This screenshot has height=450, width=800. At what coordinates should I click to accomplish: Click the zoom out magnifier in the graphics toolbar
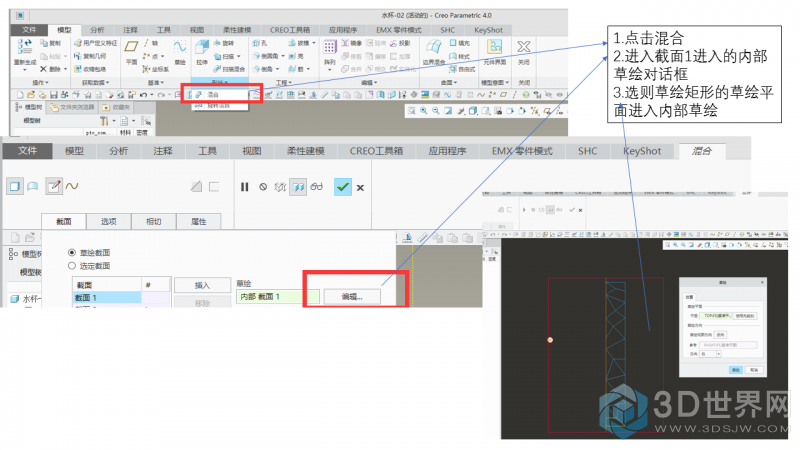436,111
